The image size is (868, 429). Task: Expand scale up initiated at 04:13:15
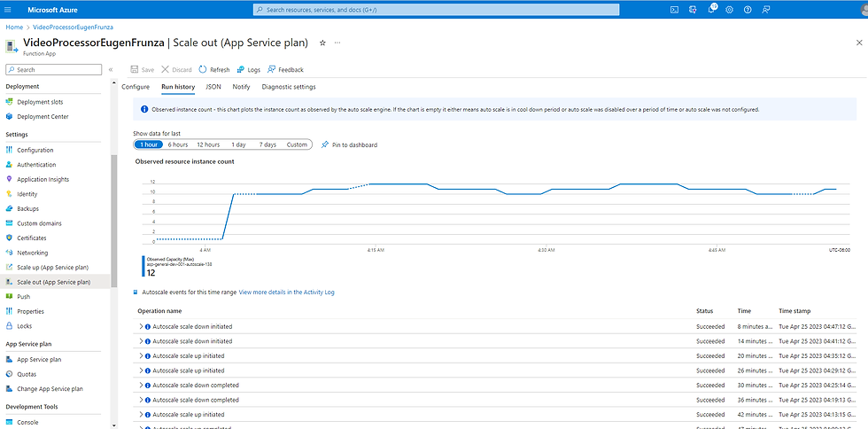[142, 415]
